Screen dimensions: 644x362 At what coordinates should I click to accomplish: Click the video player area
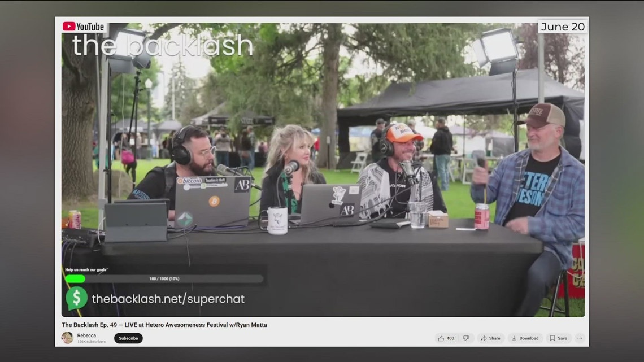pos(323,169)
